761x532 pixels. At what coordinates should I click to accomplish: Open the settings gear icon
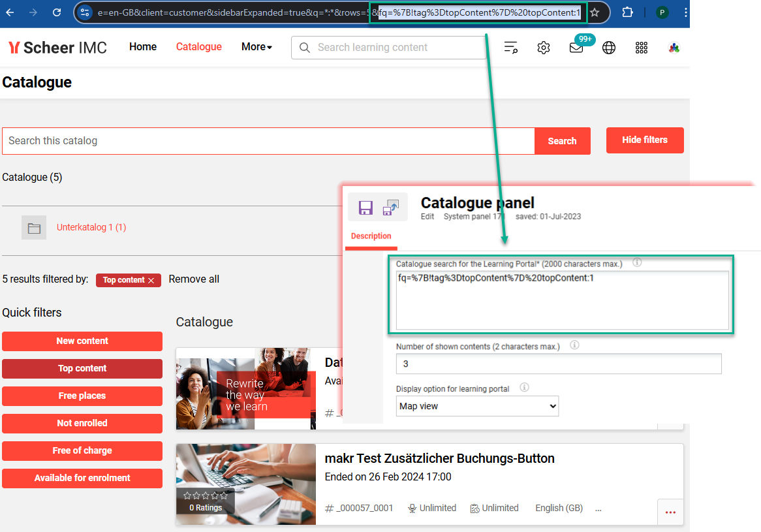544,47
